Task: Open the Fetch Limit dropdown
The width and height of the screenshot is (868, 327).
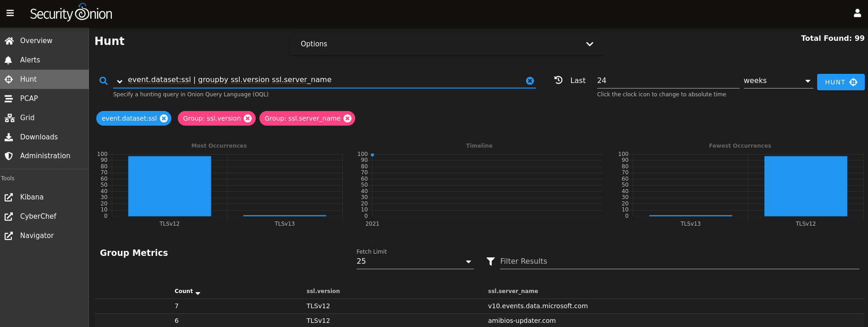Action: 415,261
